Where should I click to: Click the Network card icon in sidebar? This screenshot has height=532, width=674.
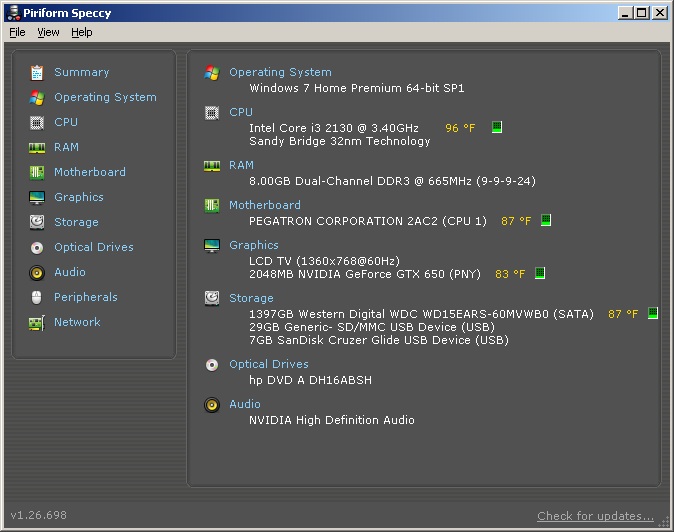point(37,323)
